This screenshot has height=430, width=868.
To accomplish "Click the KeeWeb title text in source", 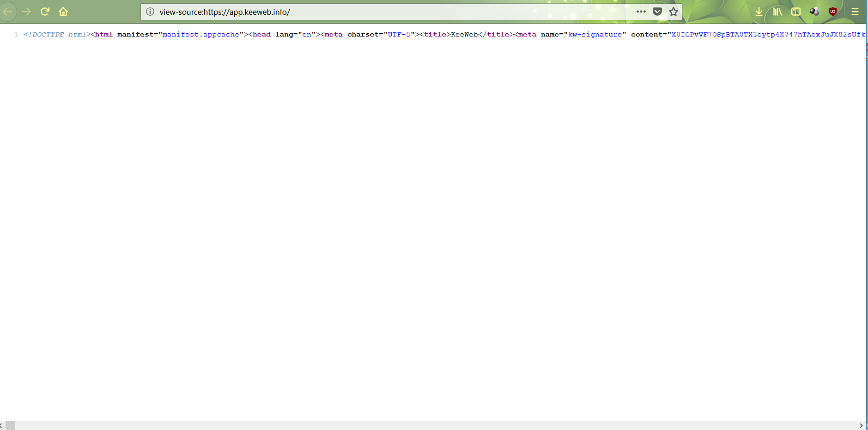I will pos(464,34).
